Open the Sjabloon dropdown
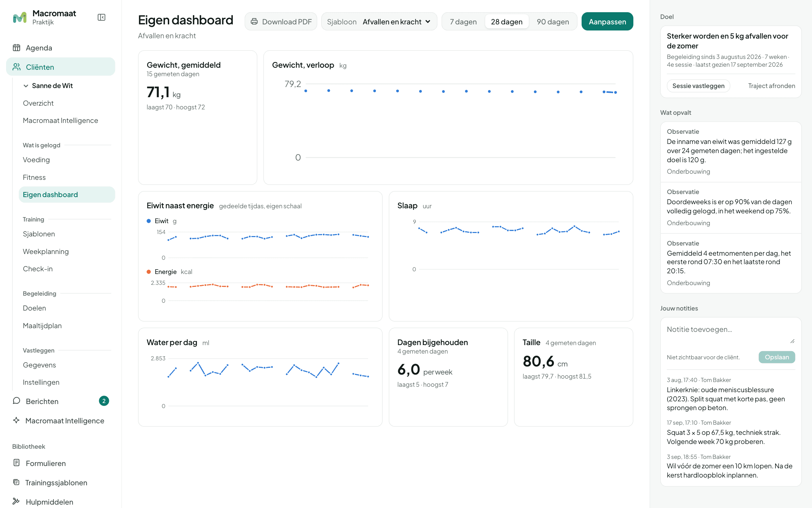 [379, 22]
